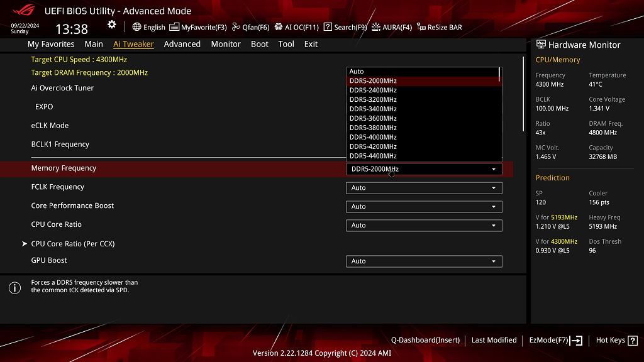This screenshot has width=644, height=362.
Task: Select DDR5-2400MHz option
Action: pos(422,90)
